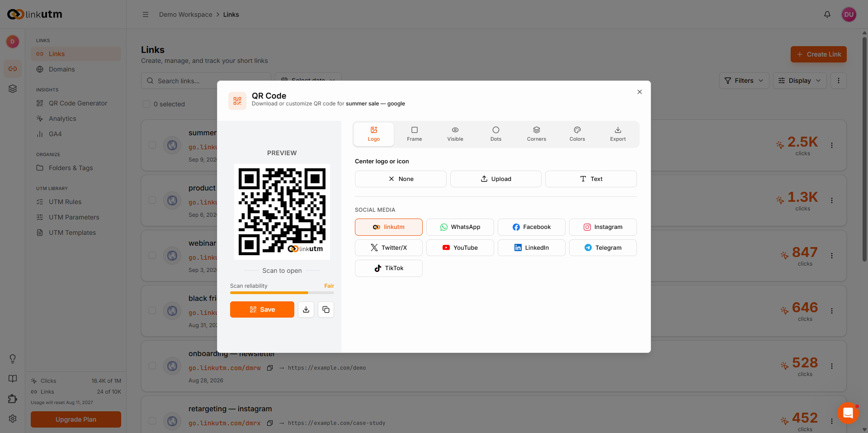This screenshot has height=433, width=868.
Task: Pick the WhatsApp logo
Action: [x=460, y=227]
